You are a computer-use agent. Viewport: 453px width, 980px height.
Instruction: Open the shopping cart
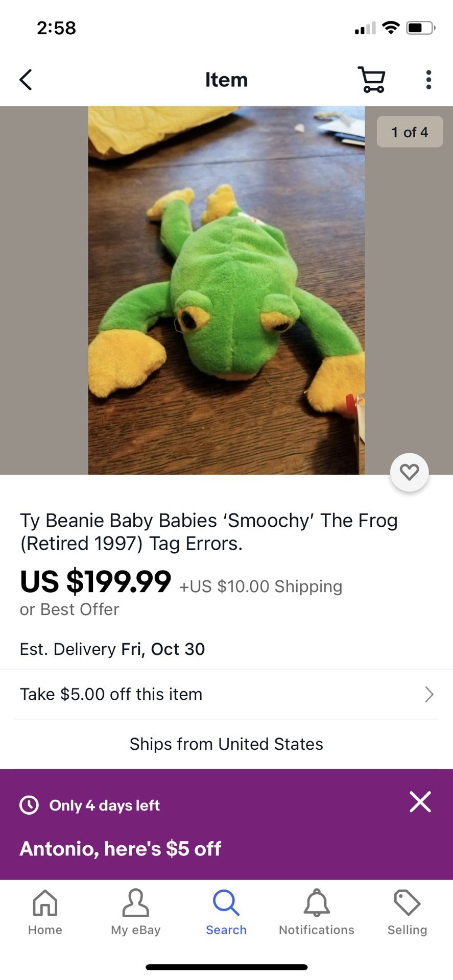tap(372, 80)
